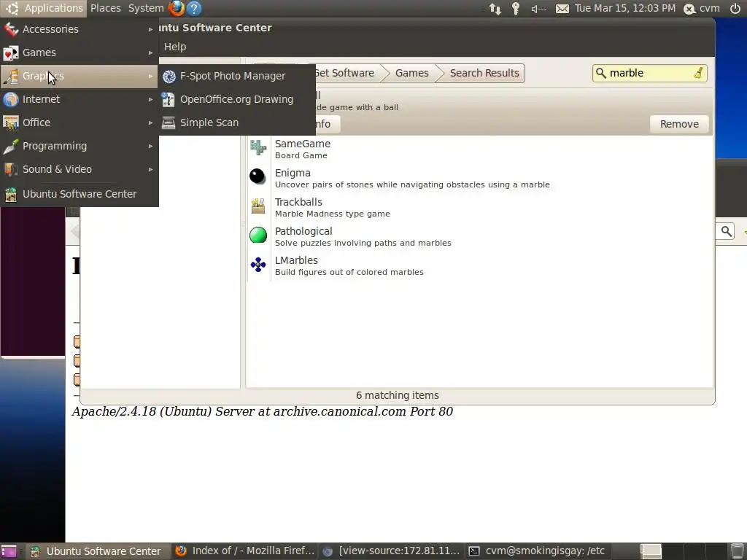Open the mail envelope indicator
The width and height of the screenshot is (747, 560).
(x=562, y=9)
